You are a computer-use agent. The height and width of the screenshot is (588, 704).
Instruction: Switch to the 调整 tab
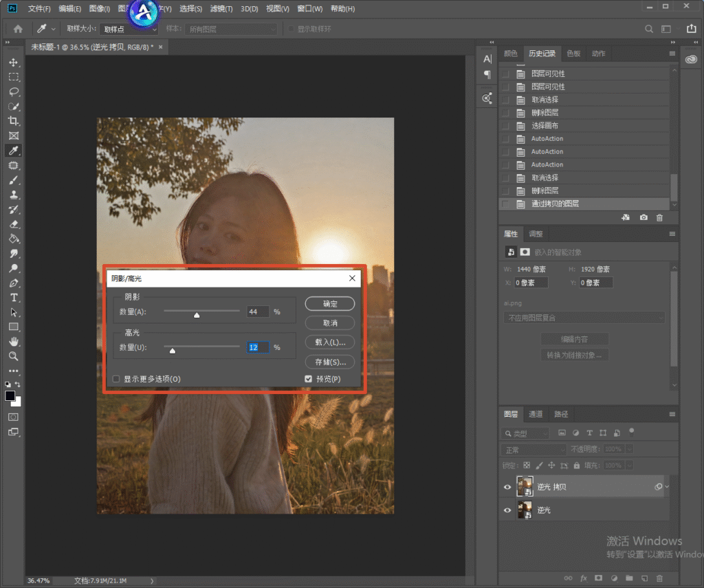[x=536, y=234]
